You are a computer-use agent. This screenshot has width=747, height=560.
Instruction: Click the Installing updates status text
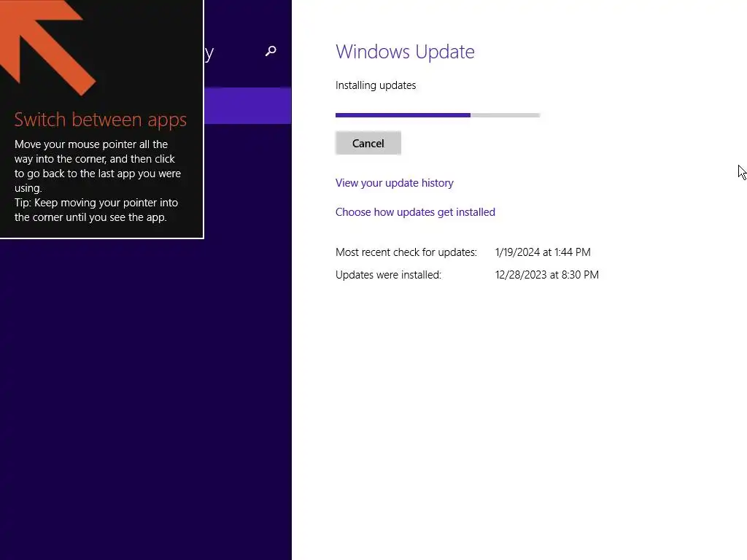point(376,85)
